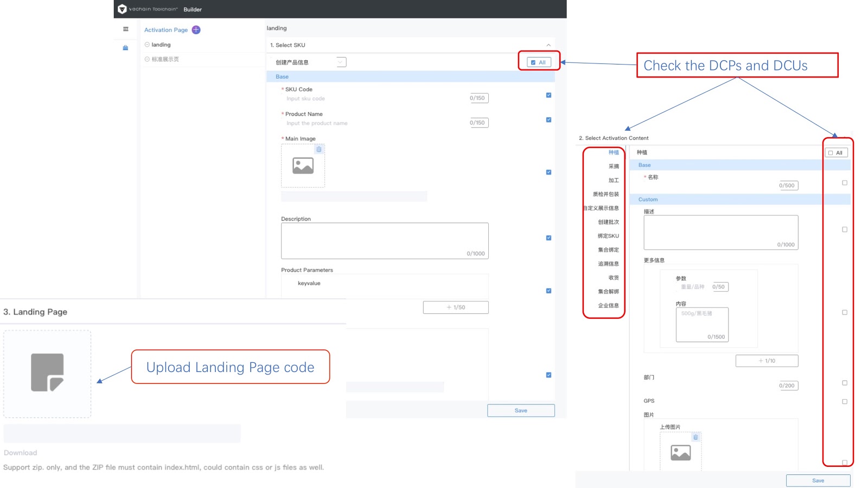Select the 种植 tab
This screenshot has width=868, height=488.
tap(614, 152)
